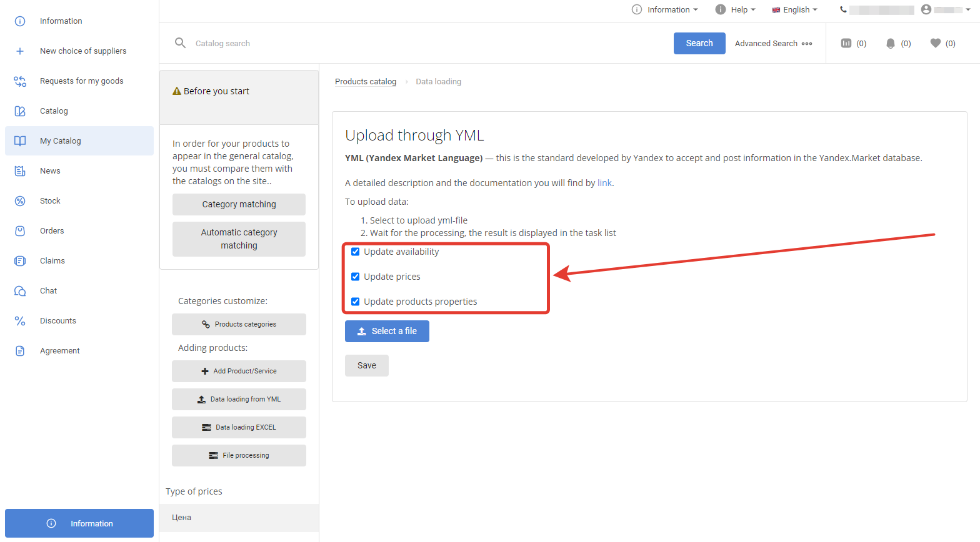Click the Chat icon in sidebar
Viewport: 980px width, 542px height.
(x=20, y=291)
